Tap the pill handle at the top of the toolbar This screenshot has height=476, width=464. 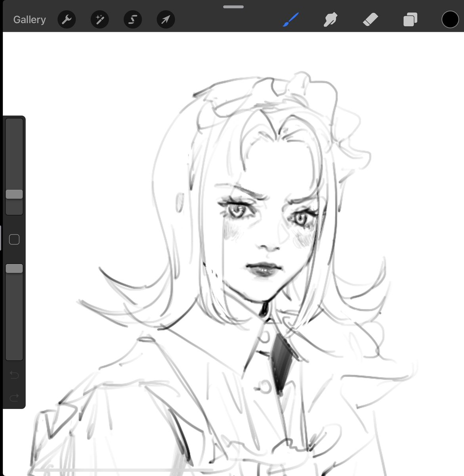[x=233, y=7]
